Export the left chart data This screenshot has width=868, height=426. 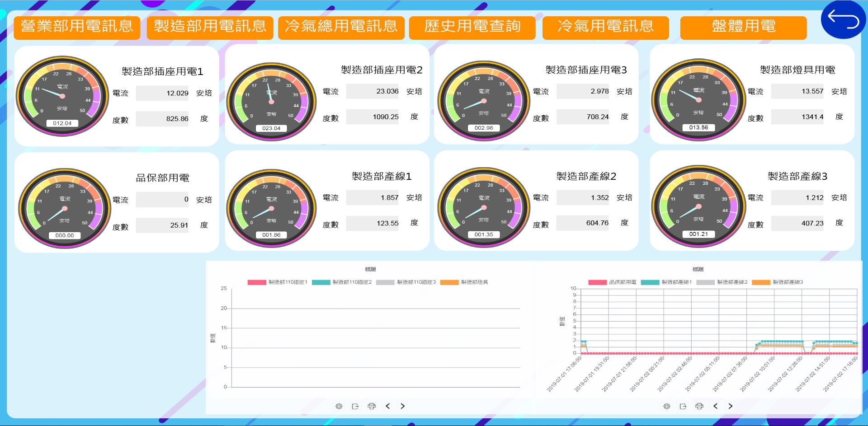tap(355, 406)
